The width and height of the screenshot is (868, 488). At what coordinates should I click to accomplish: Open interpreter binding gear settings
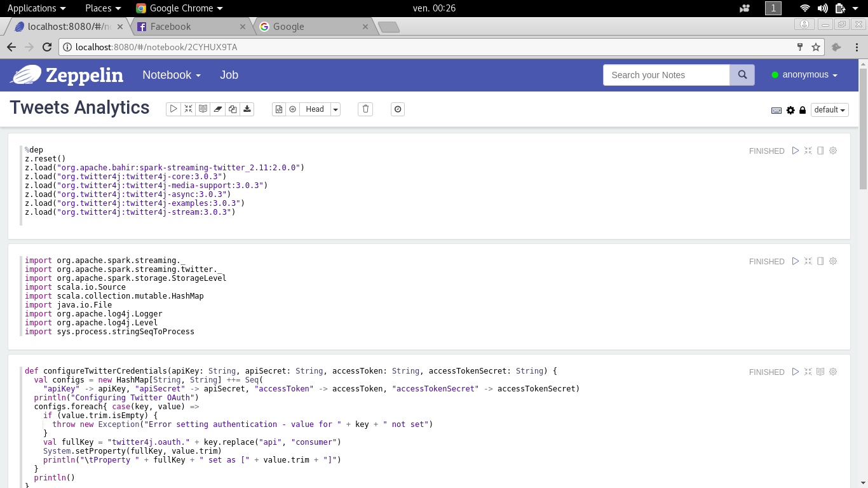click(x=790, y=110)
